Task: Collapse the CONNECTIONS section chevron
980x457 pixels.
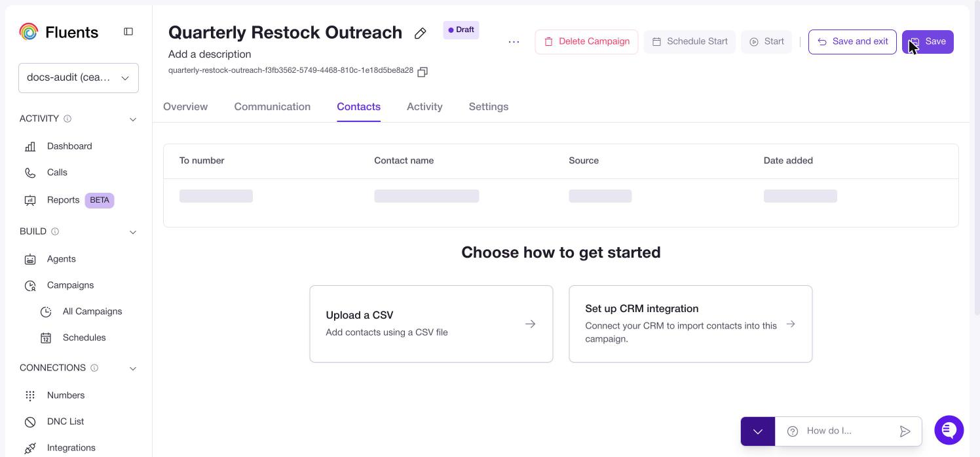Action: click(x=133, y=368)
